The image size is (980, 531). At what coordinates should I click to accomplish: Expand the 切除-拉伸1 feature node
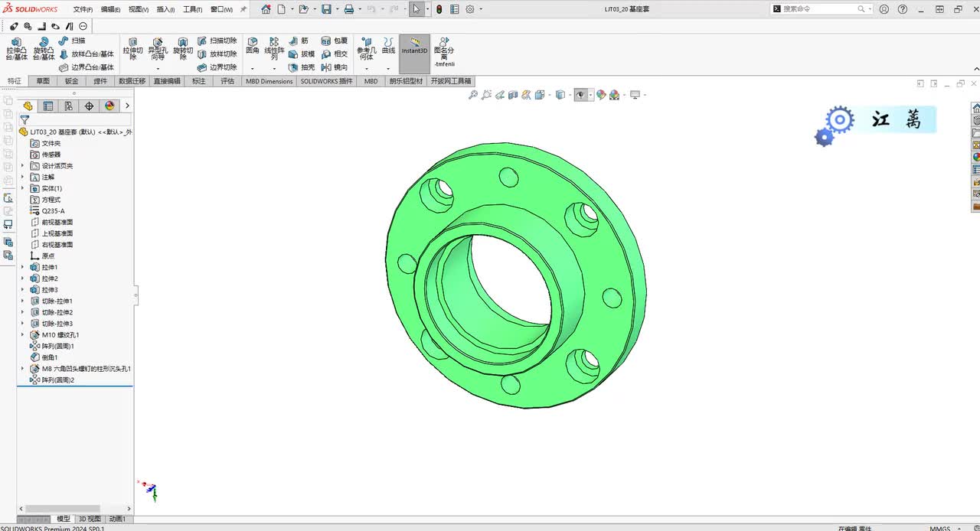coord(22,301)
